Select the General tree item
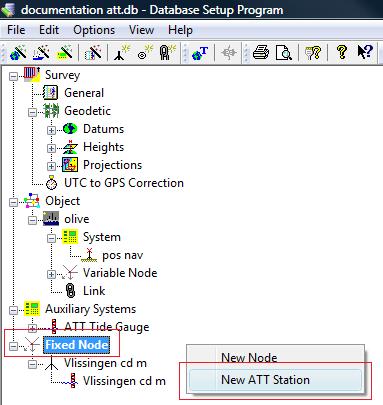The image size is (383, 405). (x=84, y=93)
